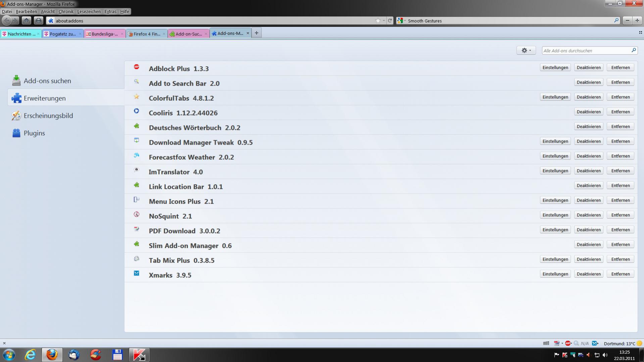Click the NoSquint magnifier in the status bar
Screen dimensions: 644x362
(x=576, y=343)
